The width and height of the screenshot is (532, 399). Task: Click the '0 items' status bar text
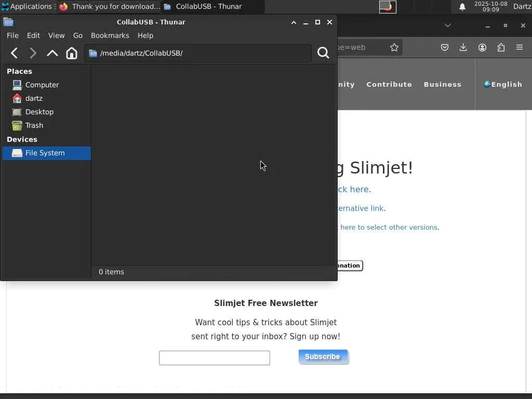[x=111, y=272]
